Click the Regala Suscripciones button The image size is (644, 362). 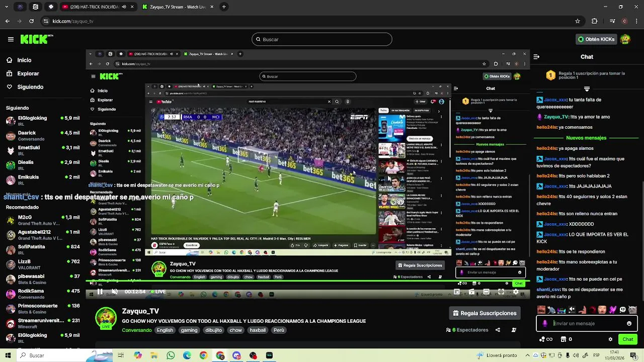pyautogui.click(x=485, y=313)
